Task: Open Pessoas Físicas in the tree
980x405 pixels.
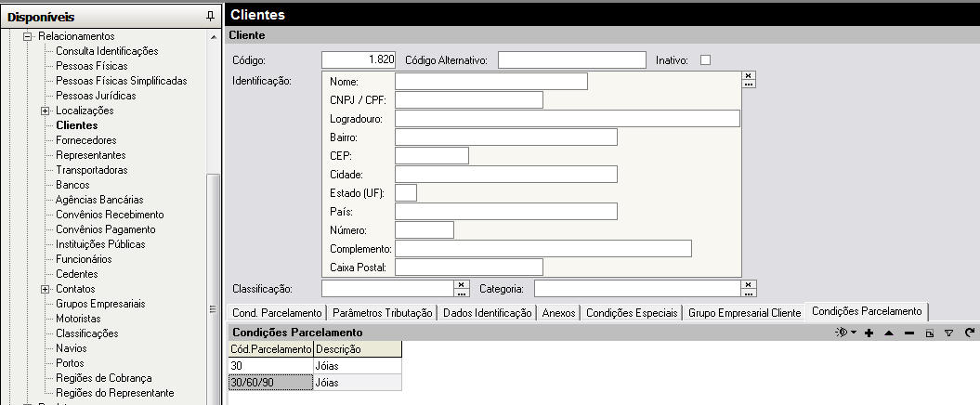Action: (91, 66)
